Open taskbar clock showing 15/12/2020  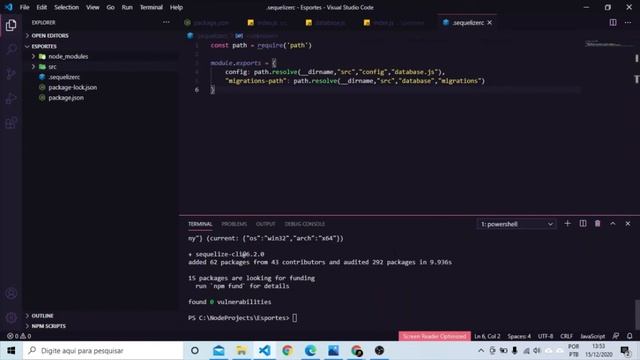click(x=598, y=351)
